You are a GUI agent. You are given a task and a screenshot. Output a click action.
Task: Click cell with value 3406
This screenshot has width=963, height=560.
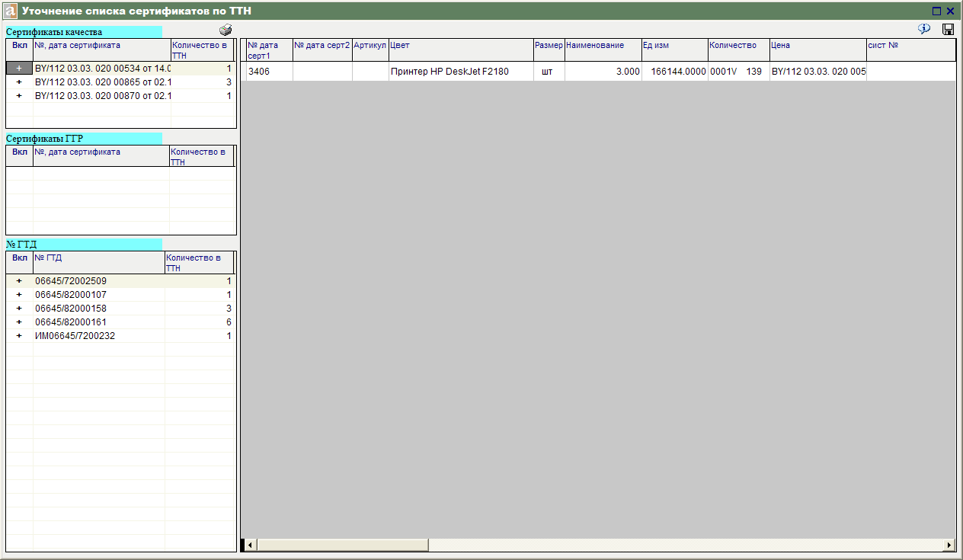[x=270, y=72]
